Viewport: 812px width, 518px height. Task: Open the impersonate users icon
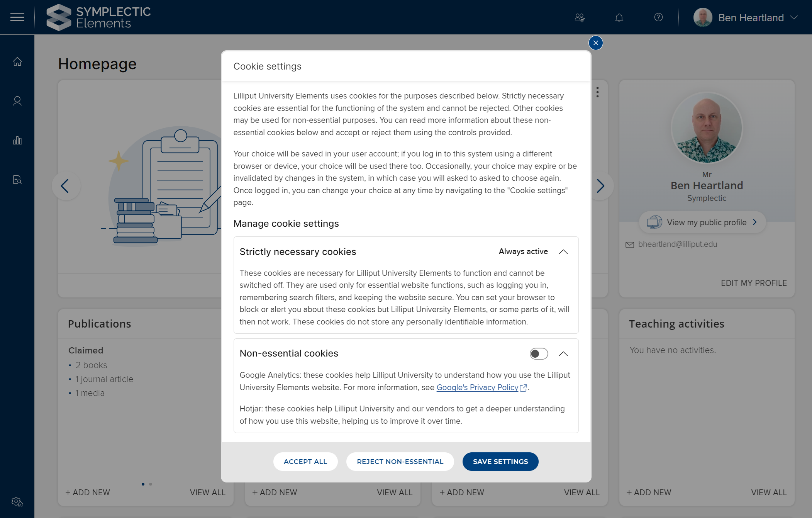580,18
